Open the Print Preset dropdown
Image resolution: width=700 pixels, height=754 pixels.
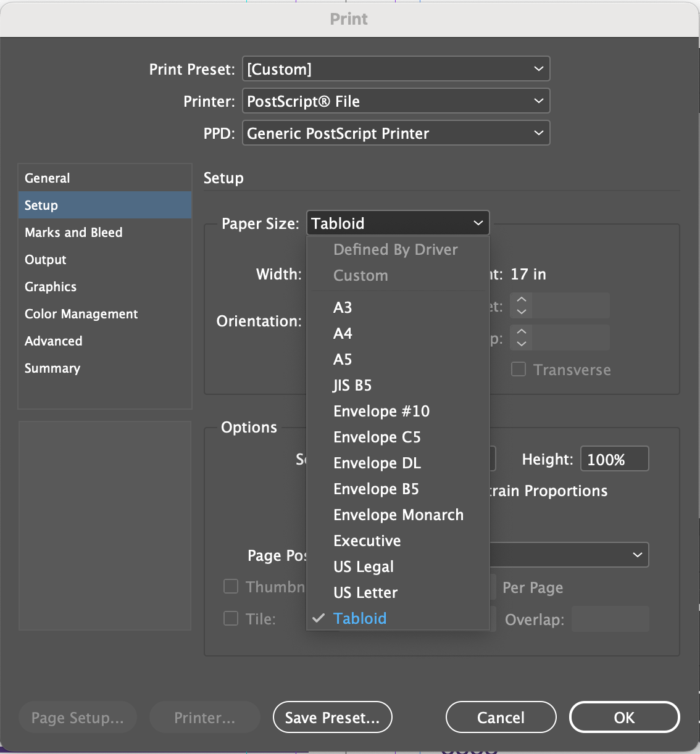click(x=396, y=69)
